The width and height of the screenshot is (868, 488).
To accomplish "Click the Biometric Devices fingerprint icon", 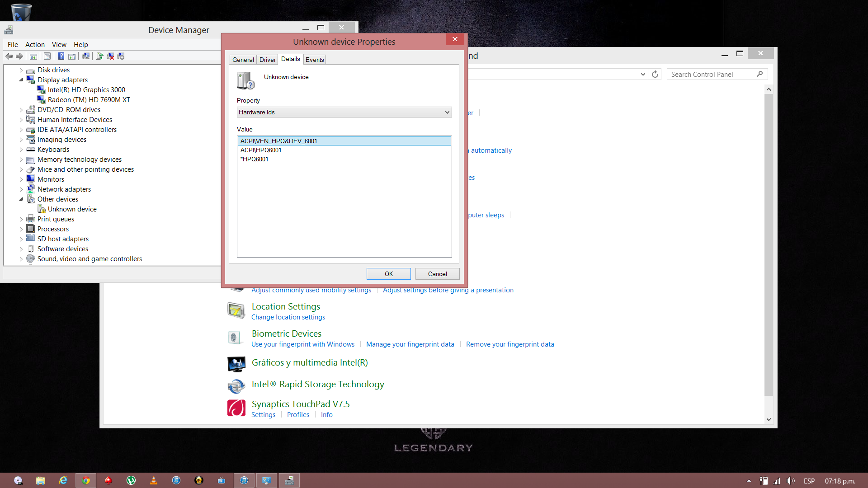I will click(236, 338).
